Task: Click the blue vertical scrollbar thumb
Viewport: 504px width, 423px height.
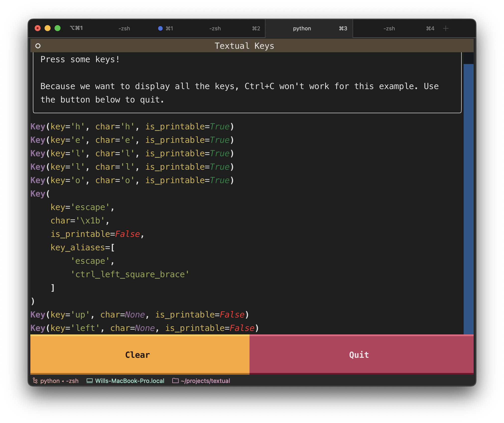Action: click(x=468, y=199)
